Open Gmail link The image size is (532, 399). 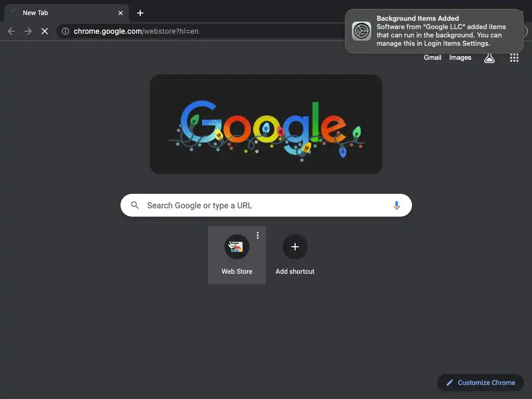[x=432, y=58]
